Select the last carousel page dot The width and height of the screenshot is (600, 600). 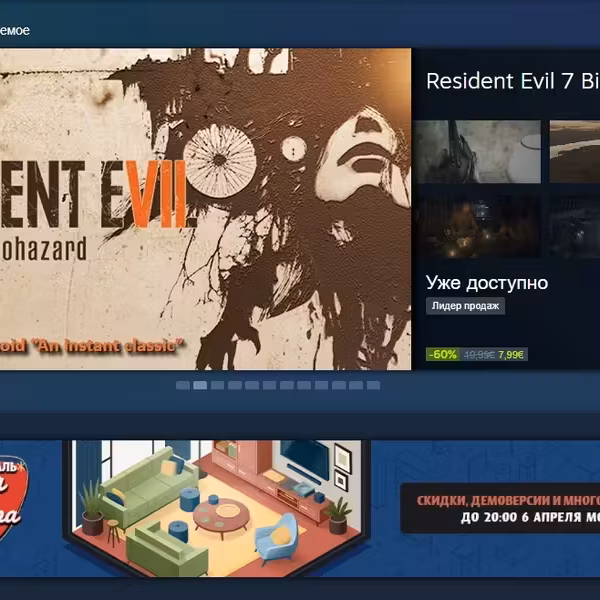[x=373, y=385]
